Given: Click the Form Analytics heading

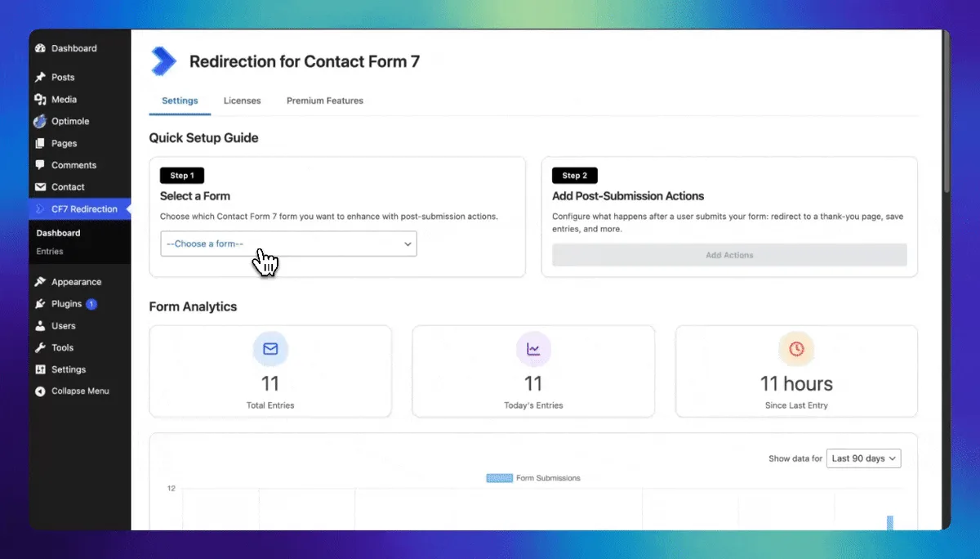Looking at the screenshot, I should pos(193,307).
